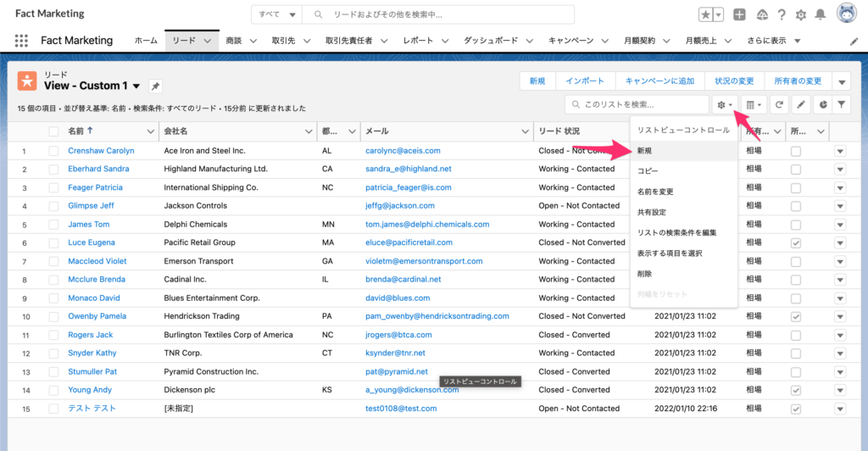Show charts panel icon
Viewport: 868px width, 451px height.
click(821, 104)
